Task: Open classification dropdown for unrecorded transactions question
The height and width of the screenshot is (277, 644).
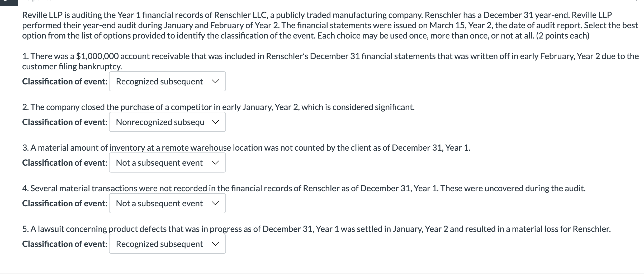Action: click(x=167, y=203)
